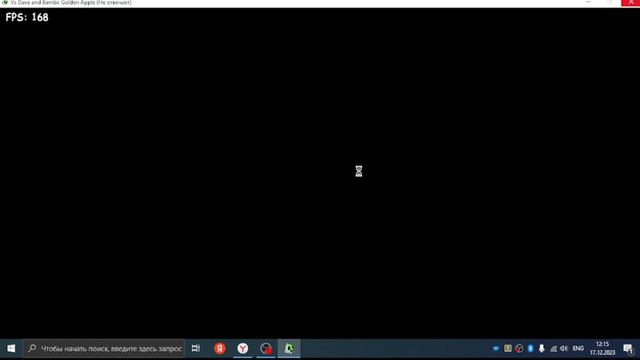Open the clock showing 12:15
This screenshot has height=360, width=640.
[602, 349]
